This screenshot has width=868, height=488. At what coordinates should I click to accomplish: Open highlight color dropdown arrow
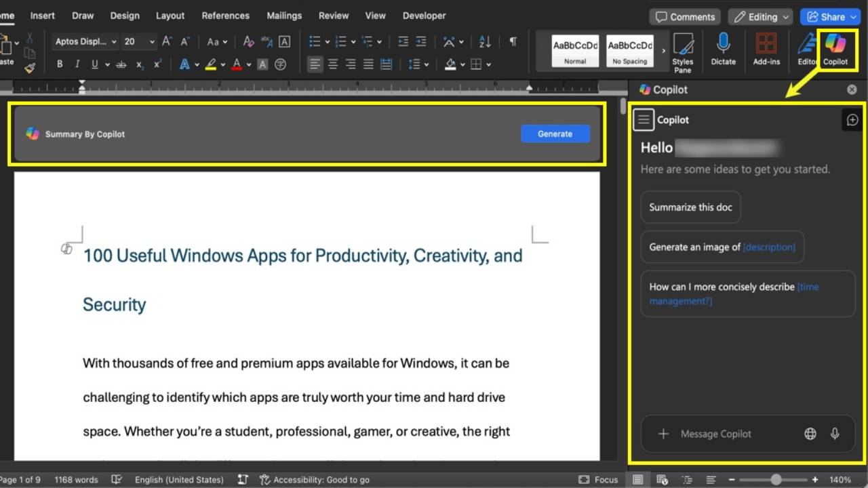point(223,64)
